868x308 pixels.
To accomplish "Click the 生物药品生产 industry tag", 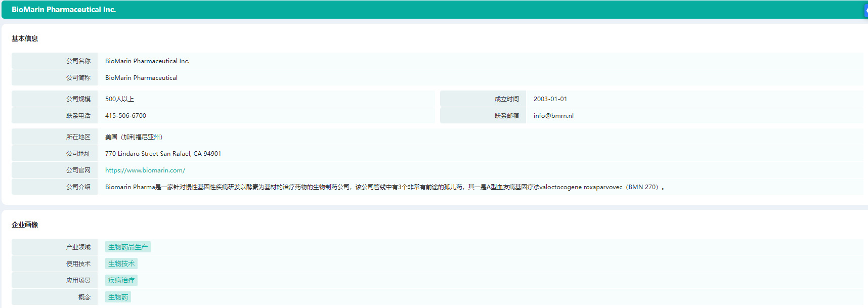I will pos(128,247).
